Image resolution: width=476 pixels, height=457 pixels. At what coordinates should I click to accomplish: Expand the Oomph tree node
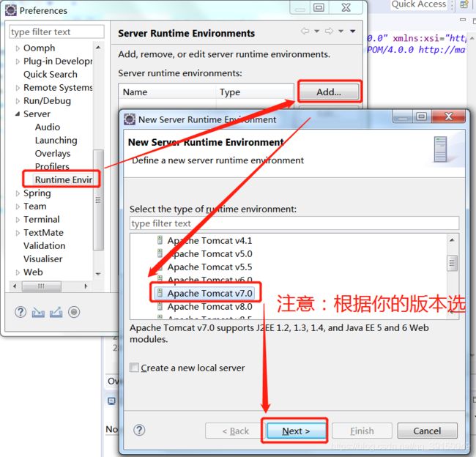[18, 48]
